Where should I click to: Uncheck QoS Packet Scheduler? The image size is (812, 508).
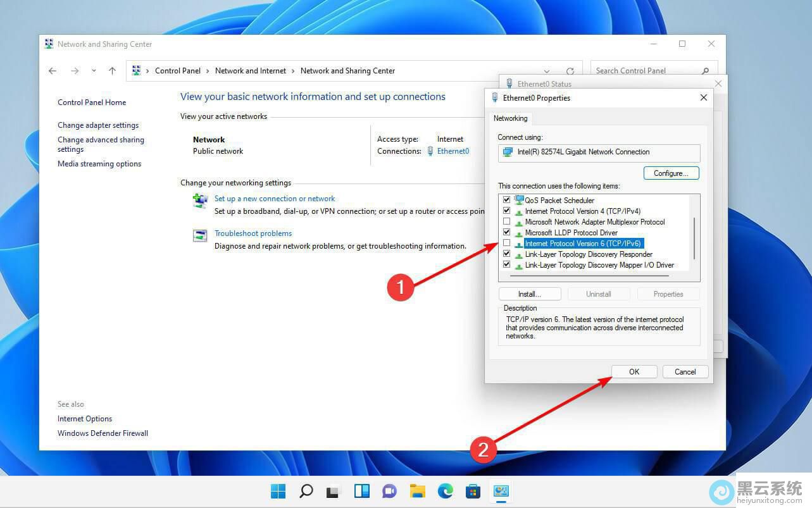point(506,199)
